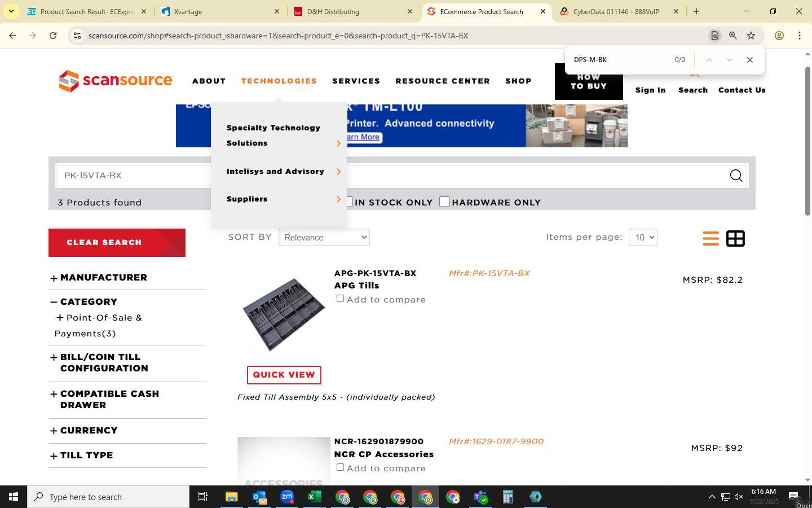Open the Items per page dropdown
Screen dimensions: 812x508
(x=643, y=238)
